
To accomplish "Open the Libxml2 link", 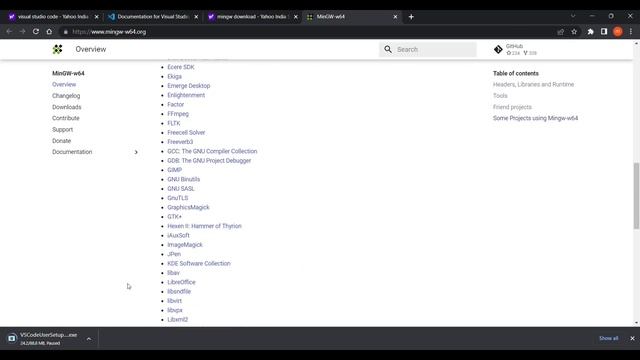I will coord(178,320).
